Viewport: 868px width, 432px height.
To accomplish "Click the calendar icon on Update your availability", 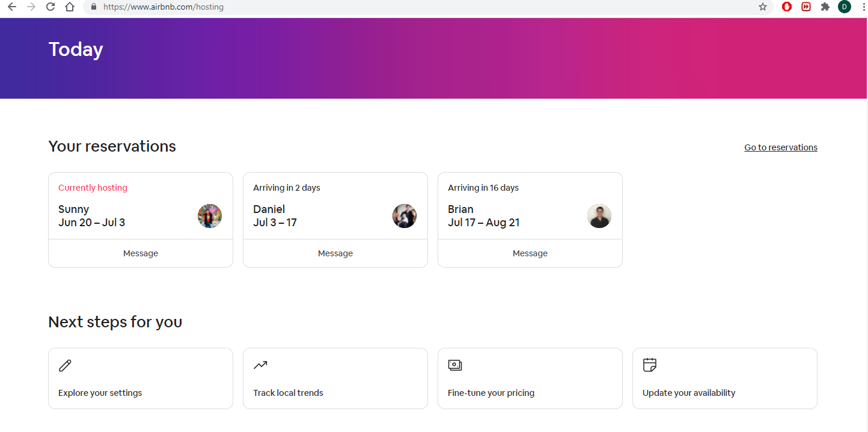I will (649, 365).
